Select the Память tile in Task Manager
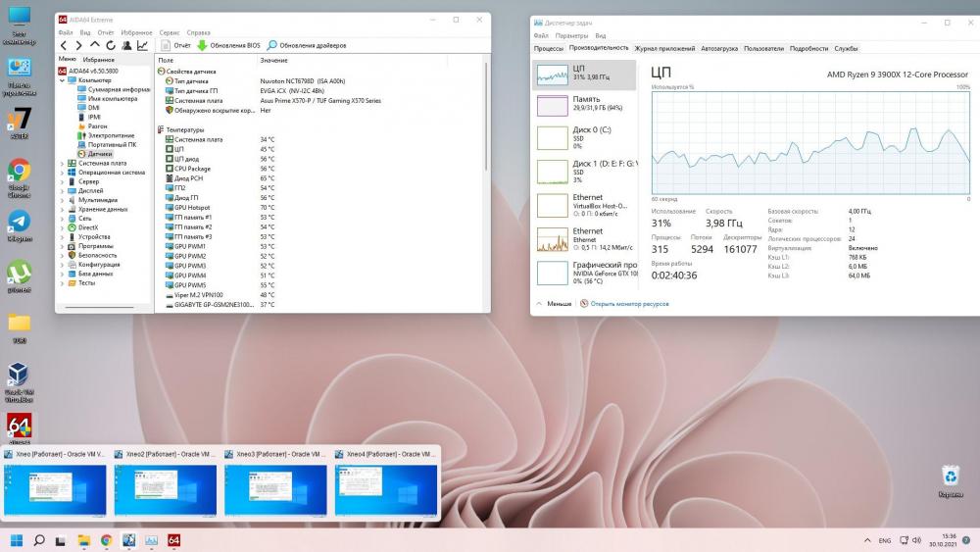This screenshot has width=980, height=552. tap(585, 105)
